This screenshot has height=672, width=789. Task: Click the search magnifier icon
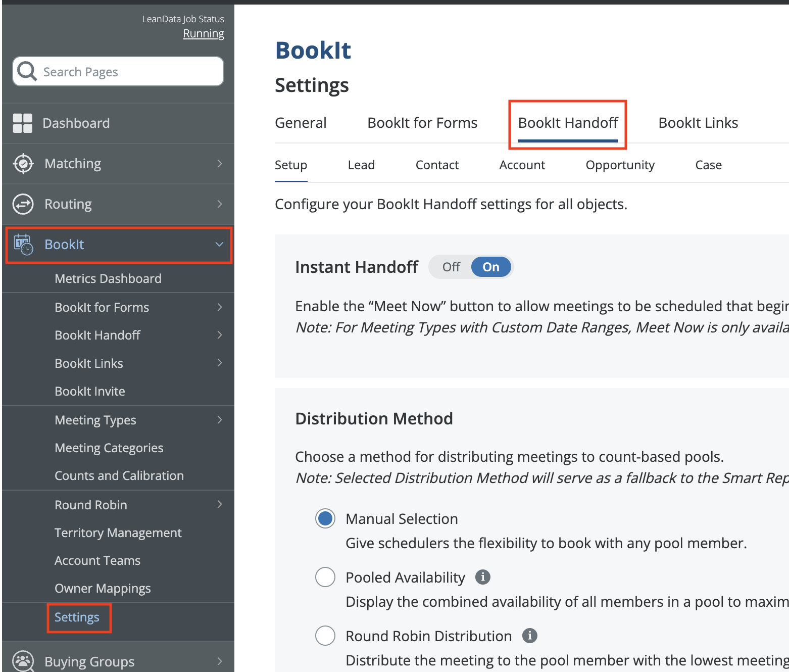(27, 72)
